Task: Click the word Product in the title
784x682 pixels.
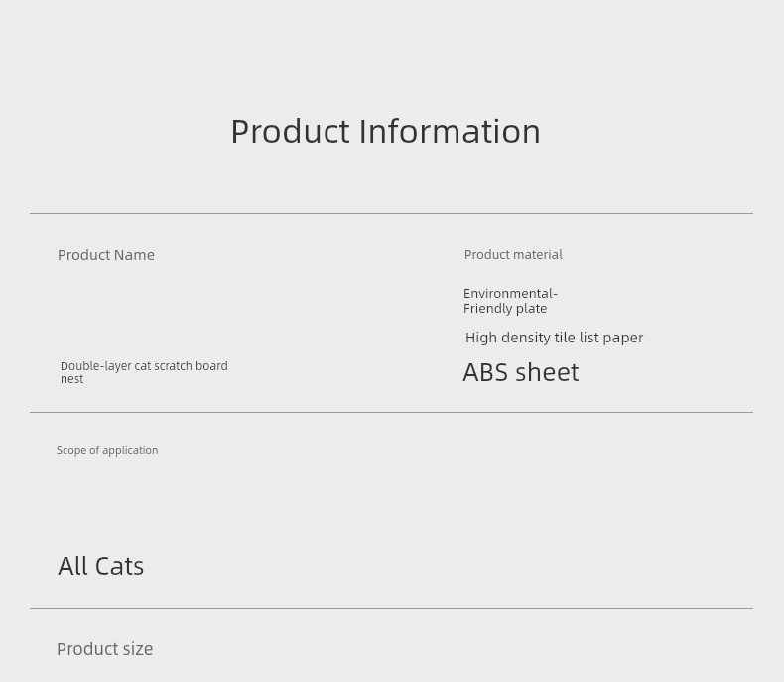Action: [290, 132]
